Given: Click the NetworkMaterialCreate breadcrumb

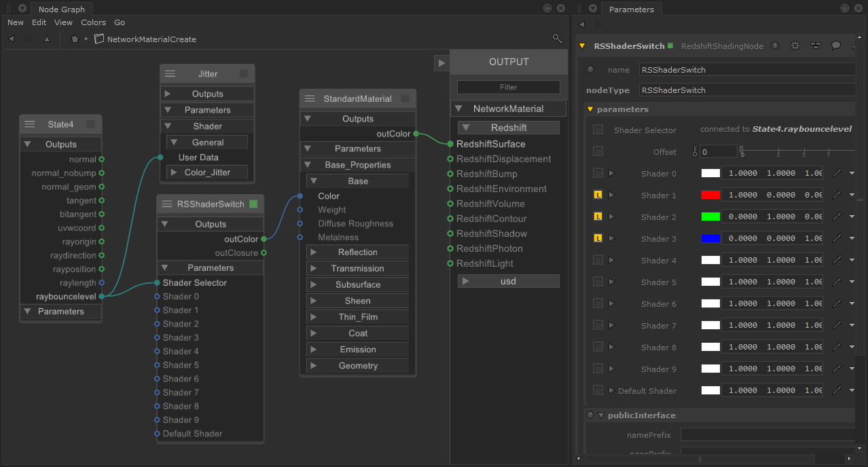Looking at the screenshot, I should pos(151,39).
